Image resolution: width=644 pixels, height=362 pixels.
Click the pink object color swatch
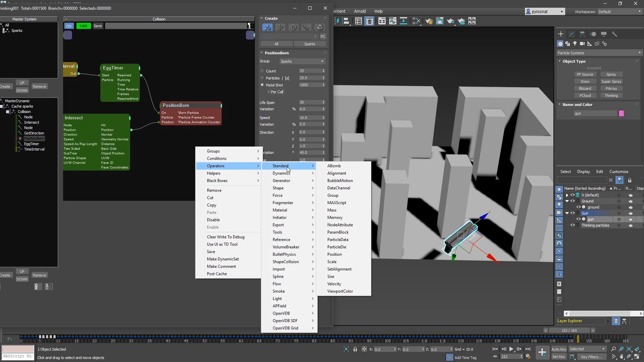tap(621, 113)
